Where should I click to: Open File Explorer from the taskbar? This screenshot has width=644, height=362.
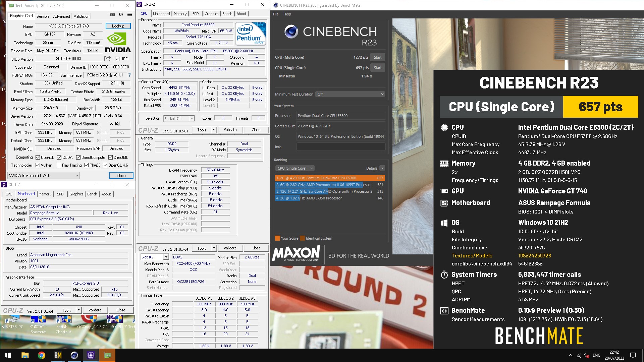(x=25, y=355)
